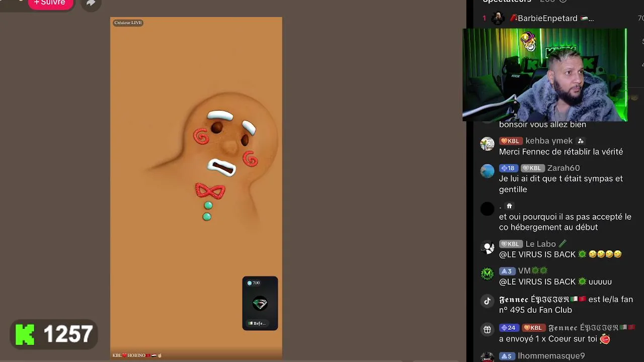The width and height of the screenshot is (644, 362).
Task: Click the pink Suivre follow button
Action: (50, 4)
